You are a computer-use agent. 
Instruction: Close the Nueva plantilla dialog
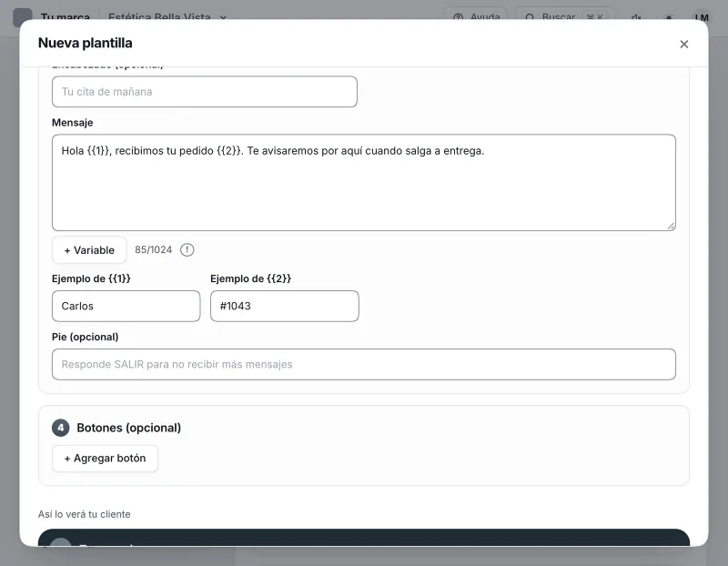click(x=684, y=44)
